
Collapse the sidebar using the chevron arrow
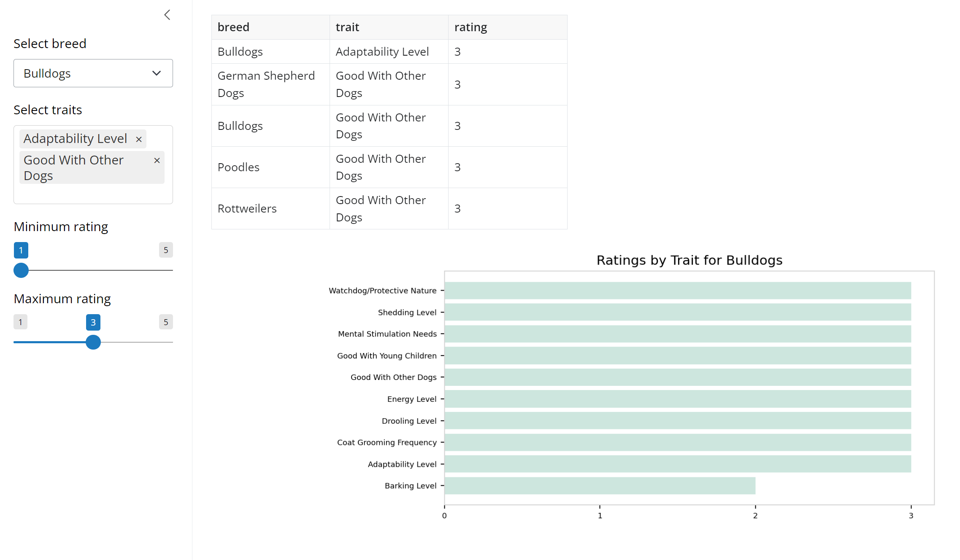167,14
